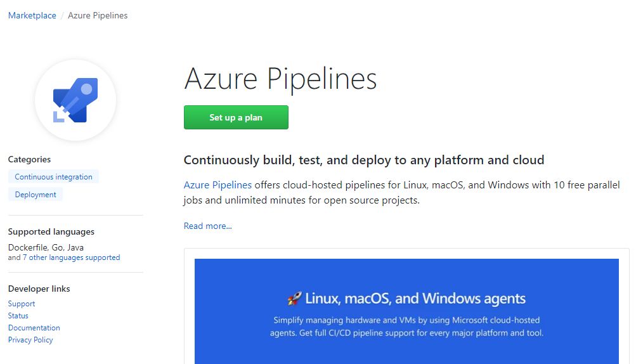Open the Documentation developer link
The width and height of the screenshot is (636, 364).
[x=34, y=327]
